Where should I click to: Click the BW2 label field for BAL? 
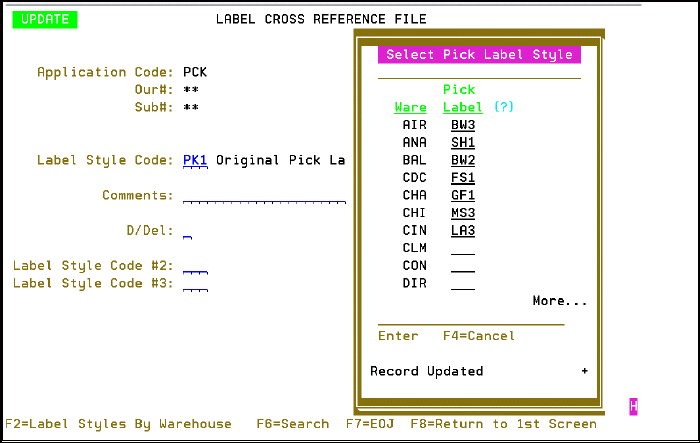coord(462,160)
